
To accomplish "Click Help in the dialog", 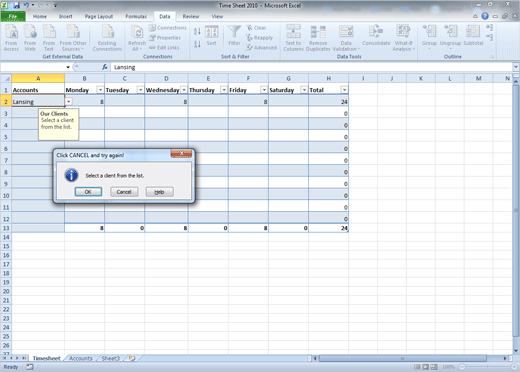I will pos(159,192).
